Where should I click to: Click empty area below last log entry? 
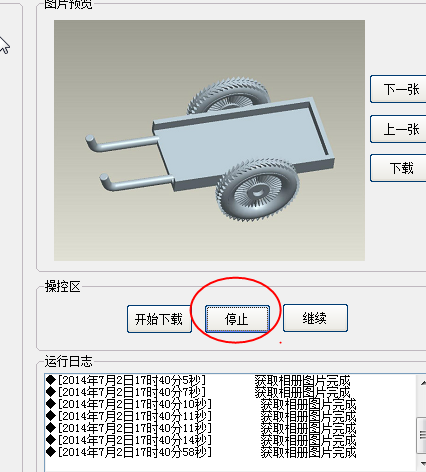(x=230, y=465)
